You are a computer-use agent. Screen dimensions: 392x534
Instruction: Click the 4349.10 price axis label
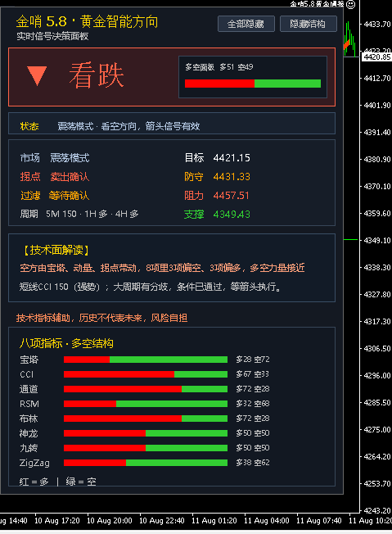pos(377,241)
